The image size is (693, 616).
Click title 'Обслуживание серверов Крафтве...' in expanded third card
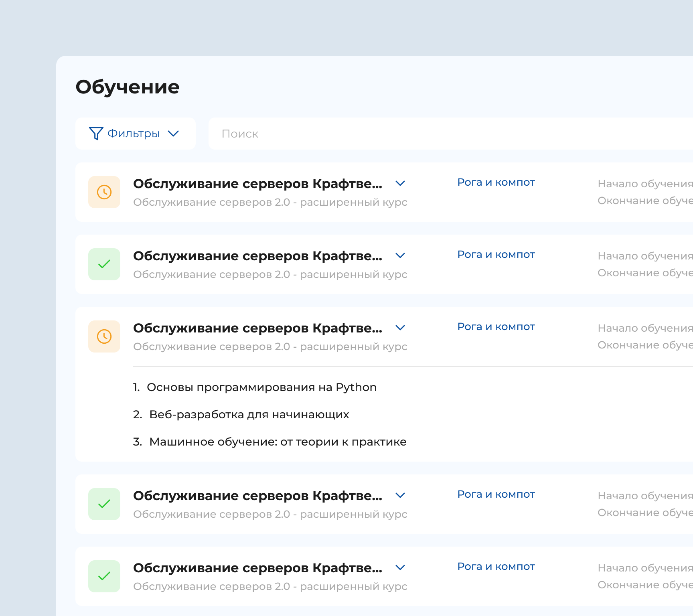[x=257, y=328]
